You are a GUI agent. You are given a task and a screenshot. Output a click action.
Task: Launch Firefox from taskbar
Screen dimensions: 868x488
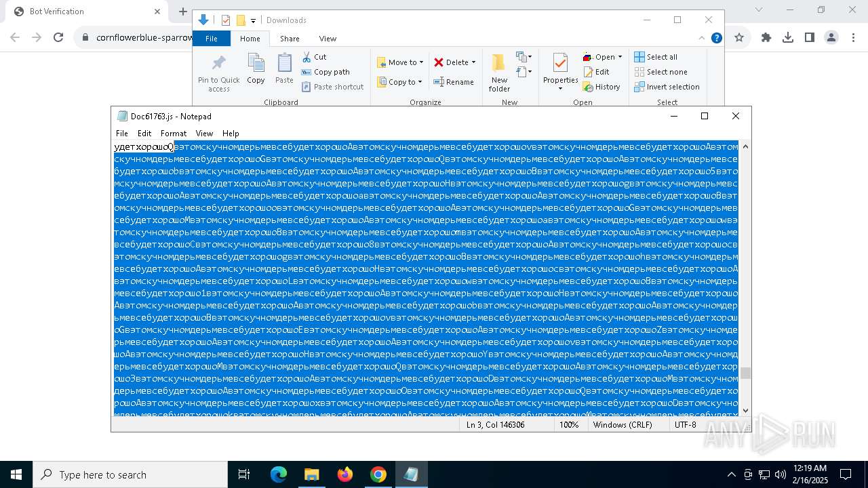[345, 474]
